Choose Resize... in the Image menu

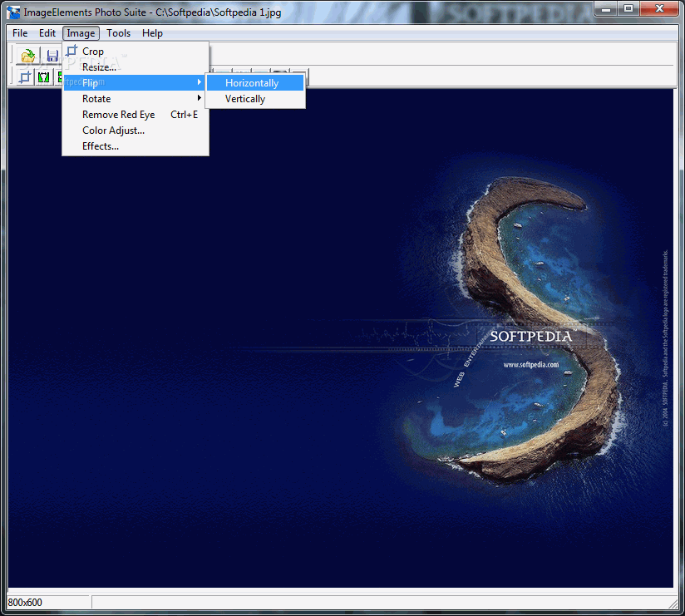136,67
